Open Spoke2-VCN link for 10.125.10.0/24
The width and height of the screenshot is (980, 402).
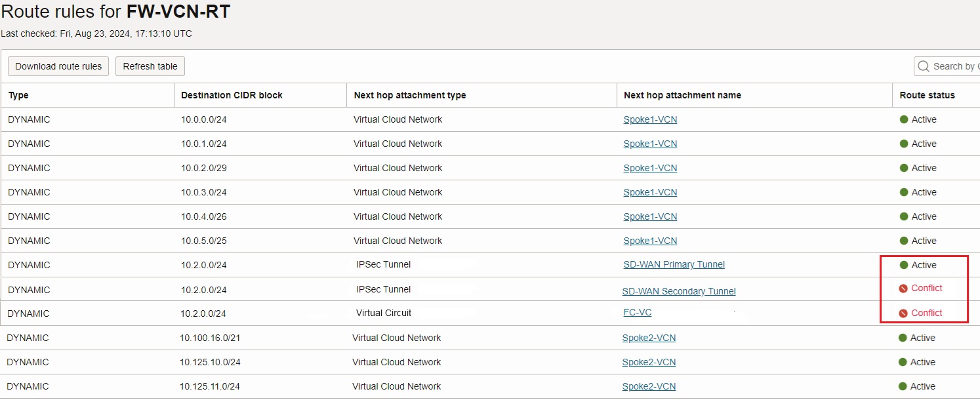point(649,362)
